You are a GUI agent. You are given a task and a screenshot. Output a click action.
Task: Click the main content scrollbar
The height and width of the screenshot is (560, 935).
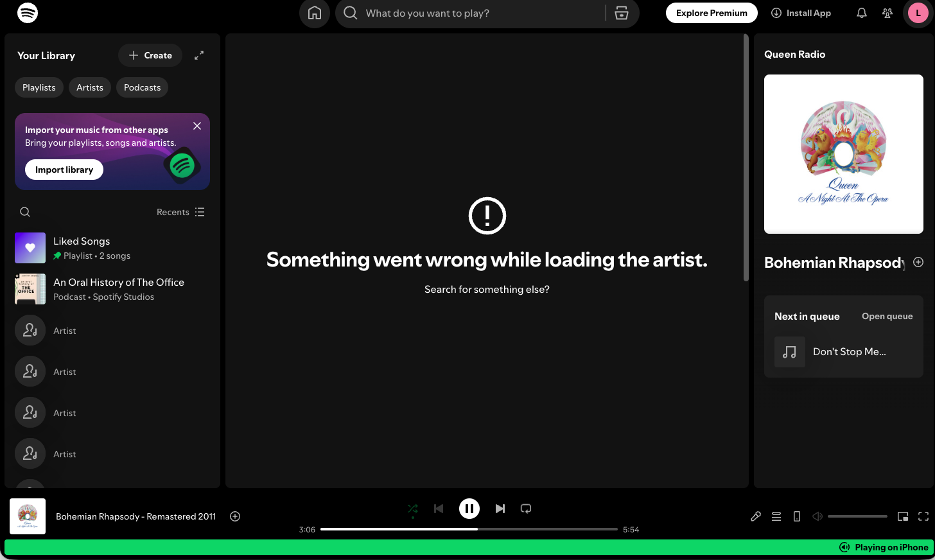(x=746, y=157)
